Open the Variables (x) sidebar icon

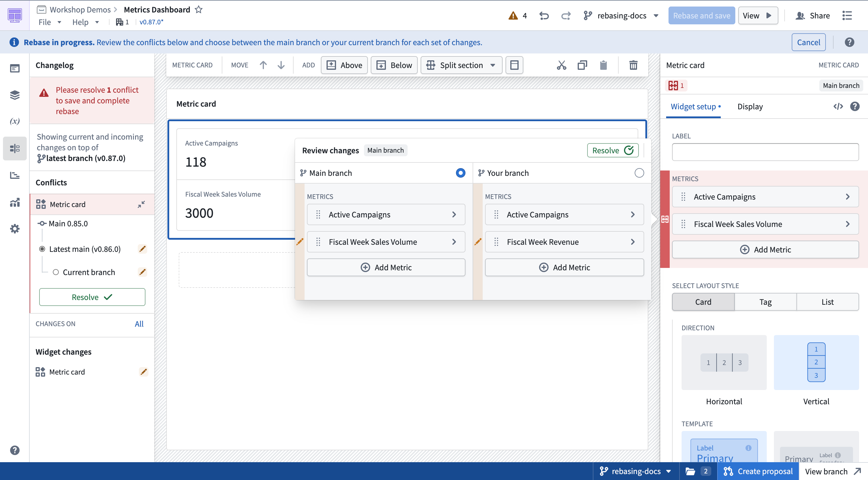15,121
